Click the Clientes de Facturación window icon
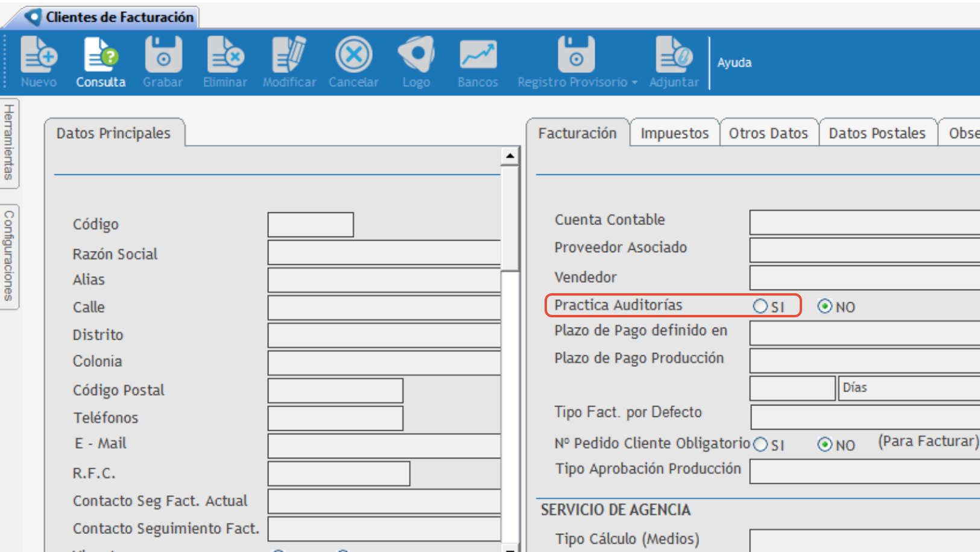 pyautogui.click(x=33, y=17)
